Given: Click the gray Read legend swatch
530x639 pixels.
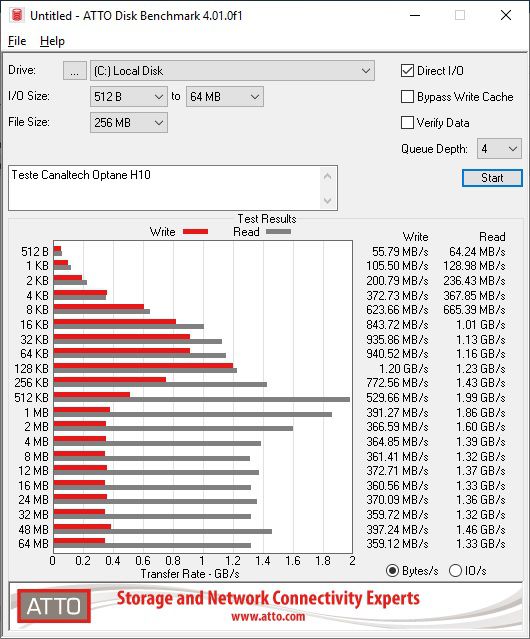Looking at the screenshot, I should click(279, 231).
